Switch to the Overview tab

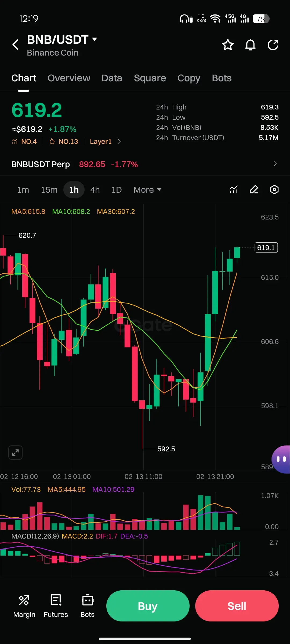(x=69, y=78)
